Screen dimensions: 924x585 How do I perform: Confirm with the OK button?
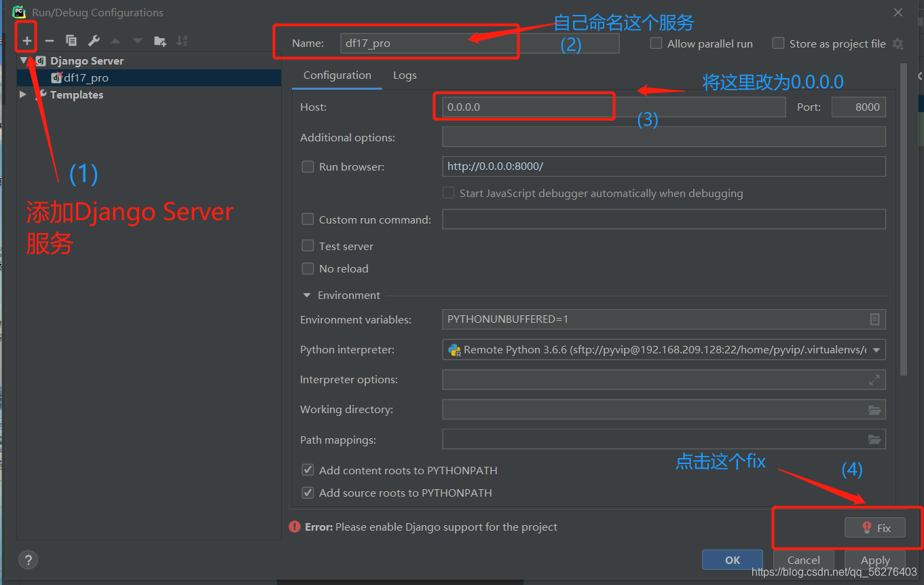coord(733,560)
